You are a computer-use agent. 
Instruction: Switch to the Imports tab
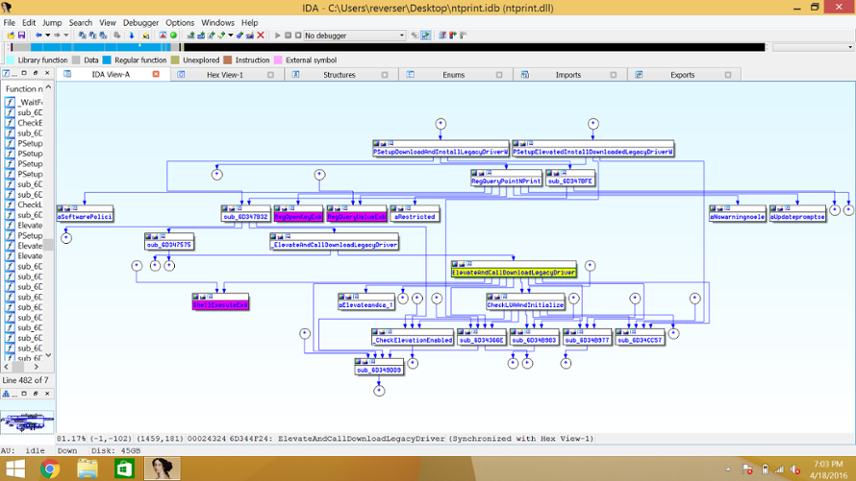[x=567, y=75]
